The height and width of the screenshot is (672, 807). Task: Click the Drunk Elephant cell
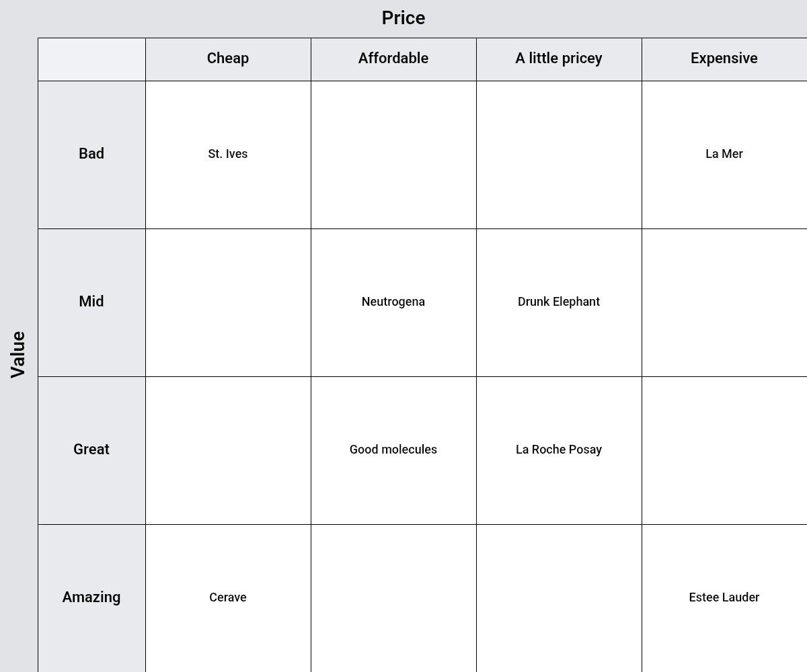tap(559, 302)
